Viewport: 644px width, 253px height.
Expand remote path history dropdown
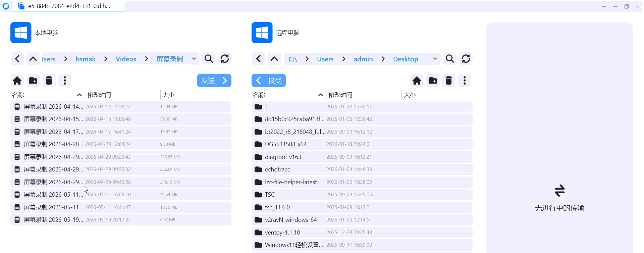(x=435, y=59)
